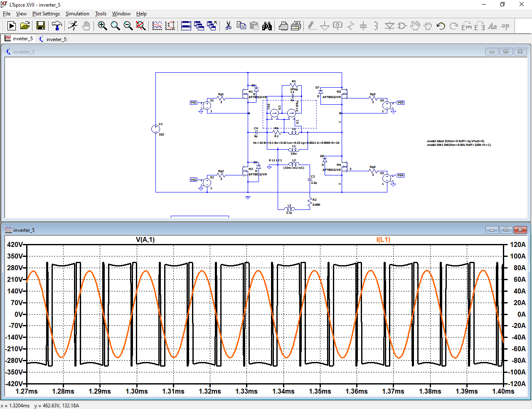Switch to inverter_5 schematic tab
Image resolution: width=532 pixels, height=409 pixels.
(x=52, y=39)
